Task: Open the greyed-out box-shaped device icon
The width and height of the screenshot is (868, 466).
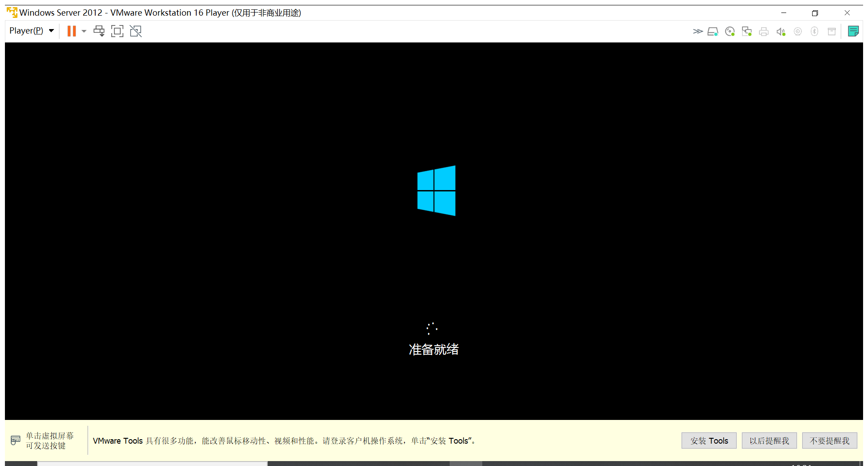Action: click(x=832, y=31)
